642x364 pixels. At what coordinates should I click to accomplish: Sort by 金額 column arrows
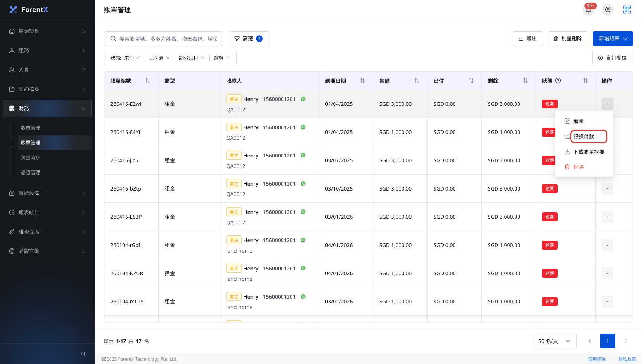point(417,81)
